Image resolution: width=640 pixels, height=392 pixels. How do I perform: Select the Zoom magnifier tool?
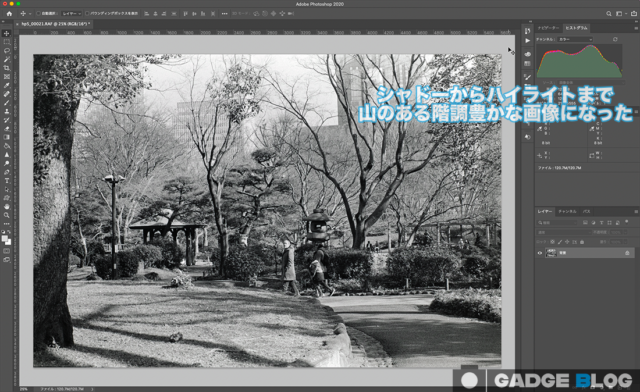coord(7,215)
